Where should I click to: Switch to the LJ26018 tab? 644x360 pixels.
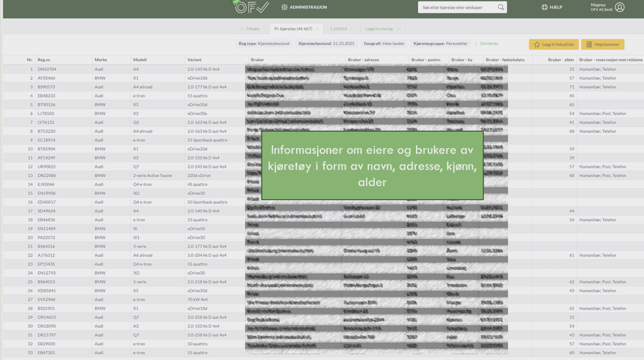pyautogui.click(x=339, y=29)
